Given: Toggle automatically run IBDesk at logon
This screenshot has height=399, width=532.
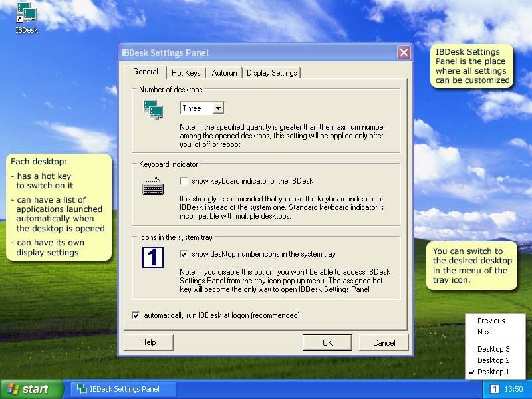Looking at the screenshot, I should [x=136, y=315].
